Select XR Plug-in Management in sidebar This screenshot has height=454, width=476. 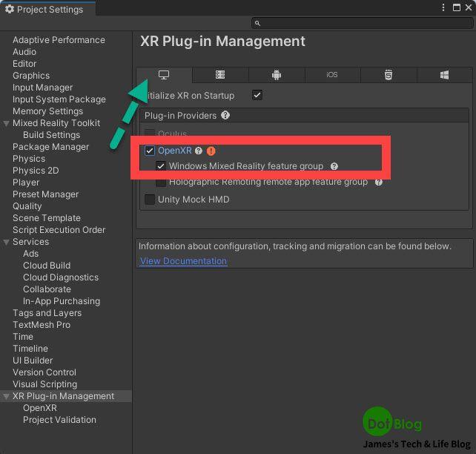[x=64, y=396]
